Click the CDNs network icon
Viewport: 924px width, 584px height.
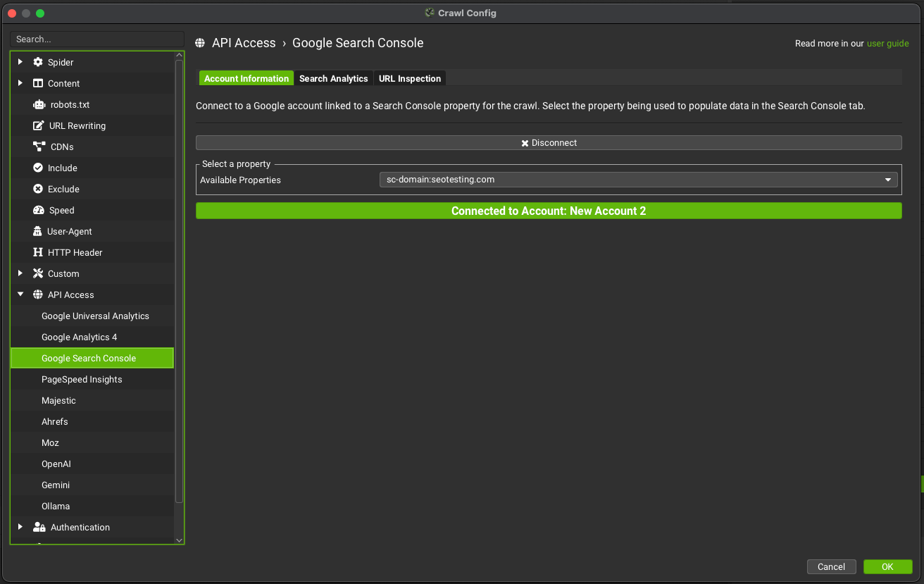[x=39, y=147]
